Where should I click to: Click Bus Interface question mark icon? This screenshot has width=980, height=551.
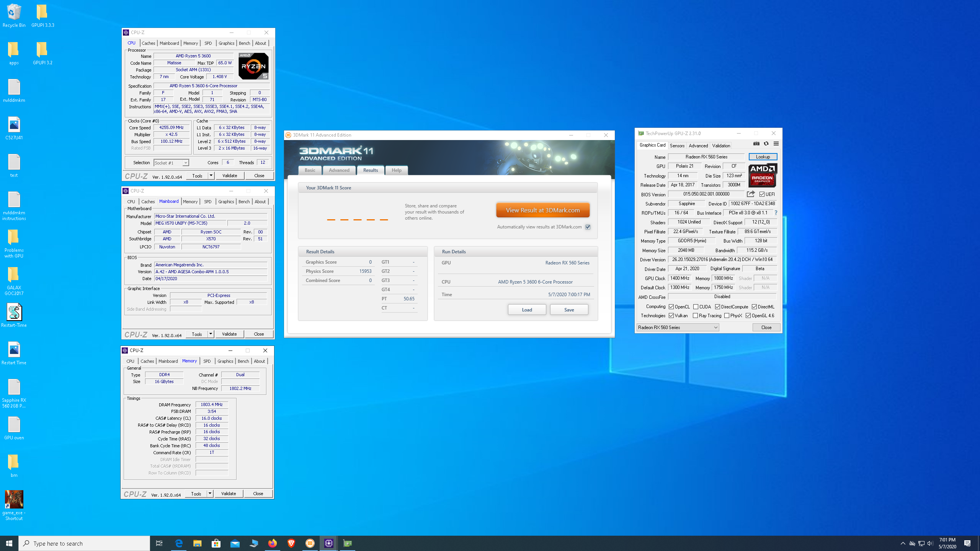click(776, 213)
